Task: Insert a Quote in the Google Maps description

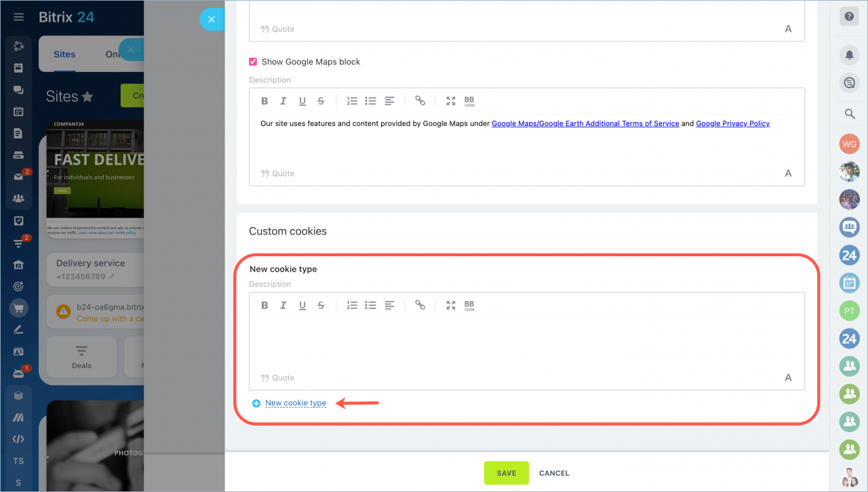Action: click(x=277, y=173)
